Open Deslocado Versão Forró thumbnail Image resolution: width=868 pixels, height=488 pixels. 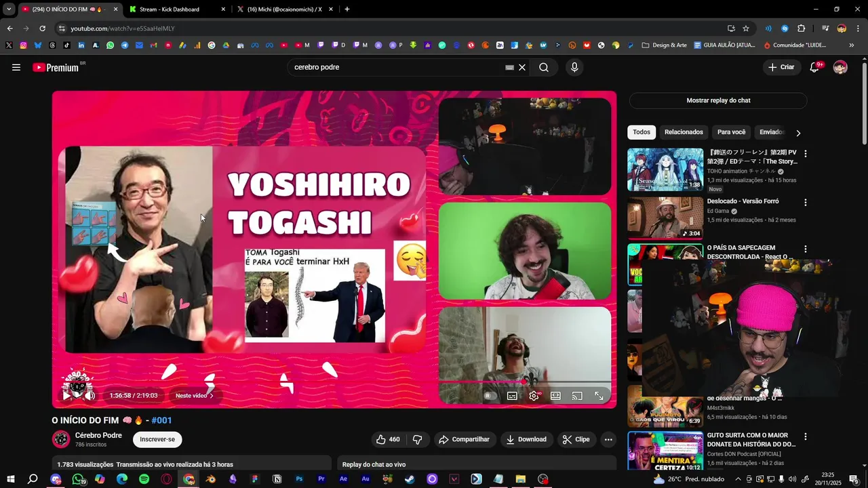point(665,218)
